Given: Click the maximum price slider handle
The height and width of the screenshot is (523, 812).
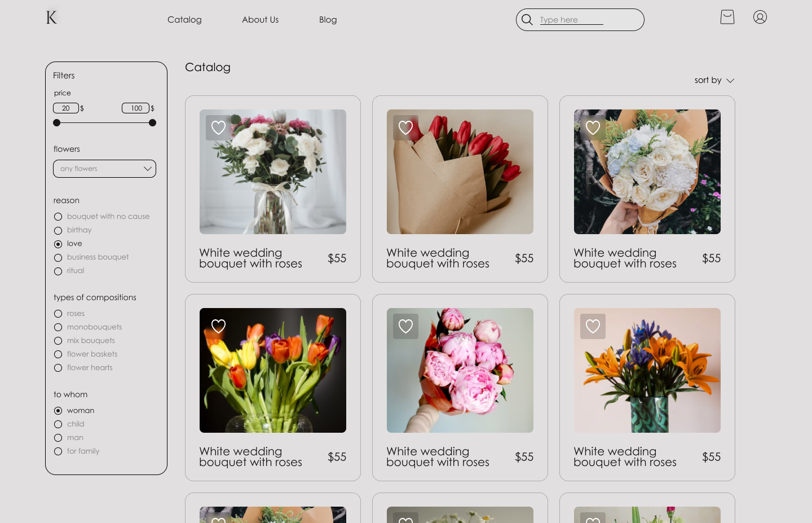Looking at the screenshot, I should coord(152,122).
